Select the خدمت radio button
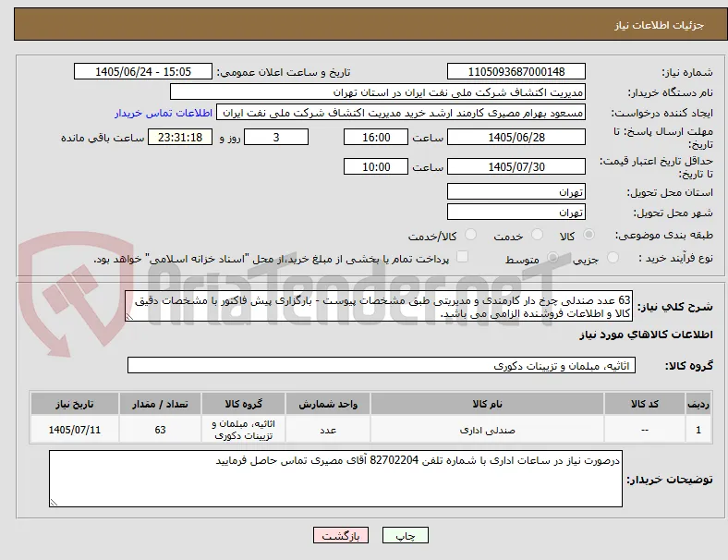The width and height of the screenshot is (728, 560). (x=537, y=235)
